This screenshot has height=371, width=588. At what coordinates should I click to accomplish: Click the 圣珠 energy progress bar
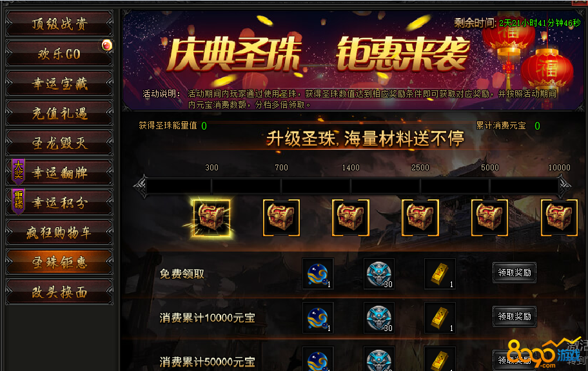coord(352,186)
